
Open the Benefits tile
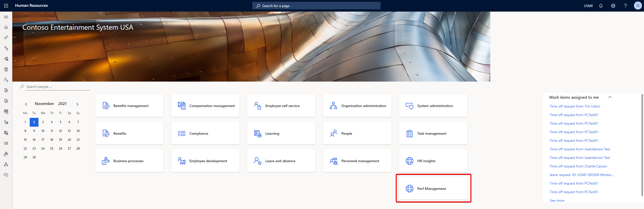click(x=129, y=133)
